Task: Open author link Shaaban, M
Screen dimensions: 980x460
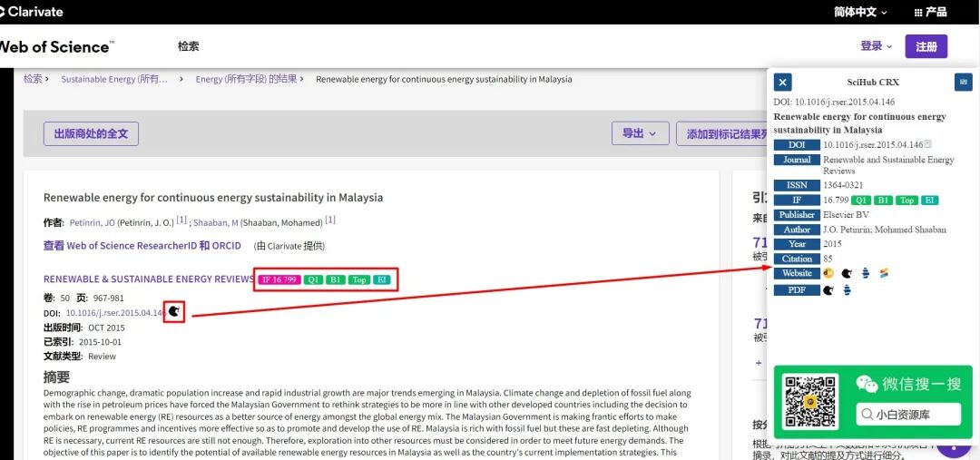Action: pos(216,222)
